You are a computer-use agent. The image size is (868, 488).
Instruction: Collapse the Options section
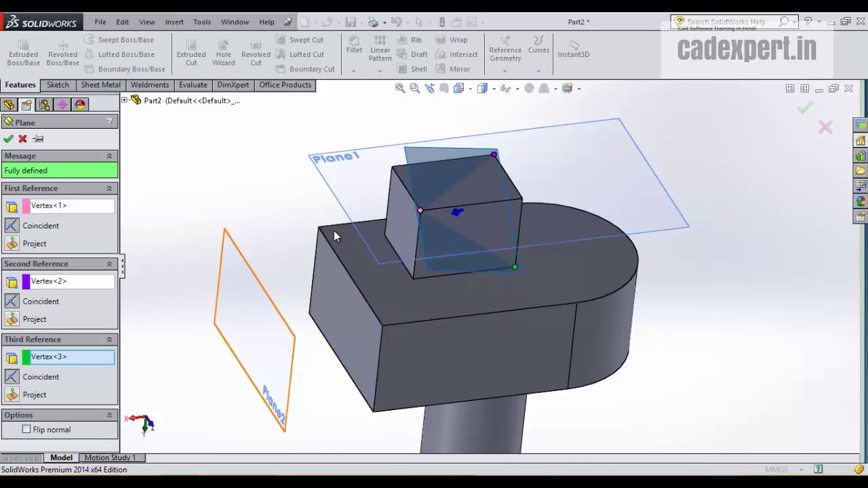tap(109, 415)
